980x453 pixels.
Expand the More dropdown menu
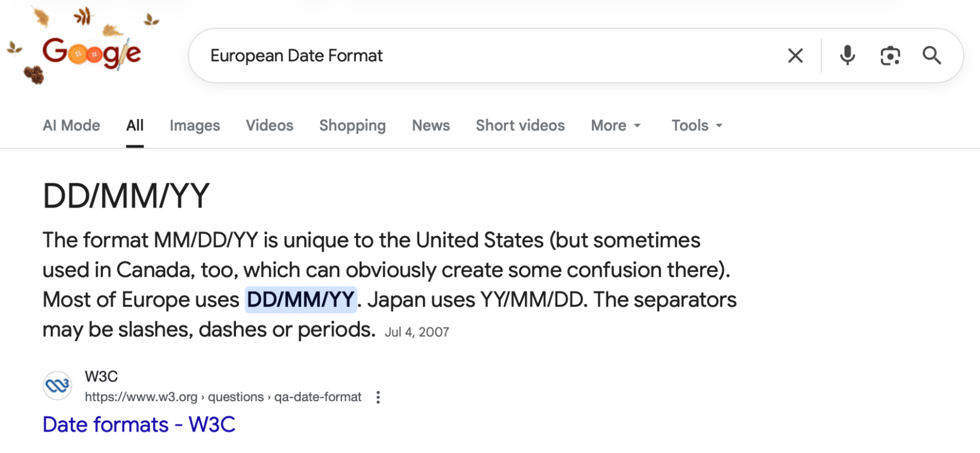pyautogui.click(x=616, y=126)
